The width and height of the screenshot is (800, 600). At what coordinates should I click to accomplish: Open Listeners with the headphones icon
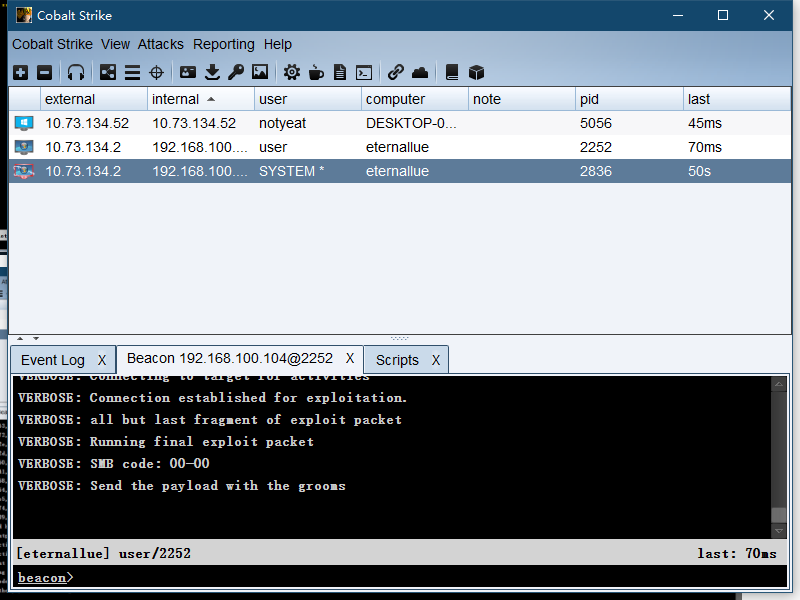(x=76, y=72)
